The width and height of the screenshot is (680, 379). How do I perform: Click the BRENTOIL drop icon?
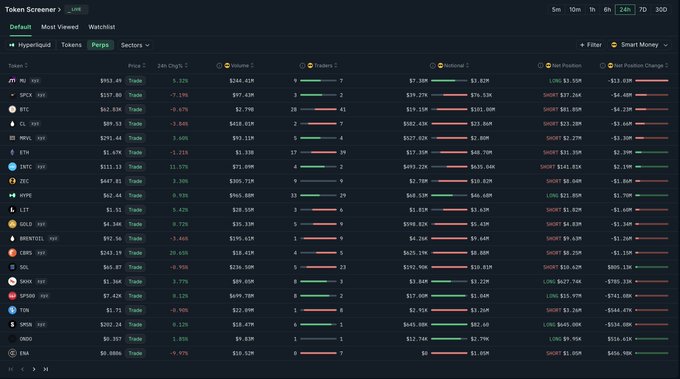(12, 238)
